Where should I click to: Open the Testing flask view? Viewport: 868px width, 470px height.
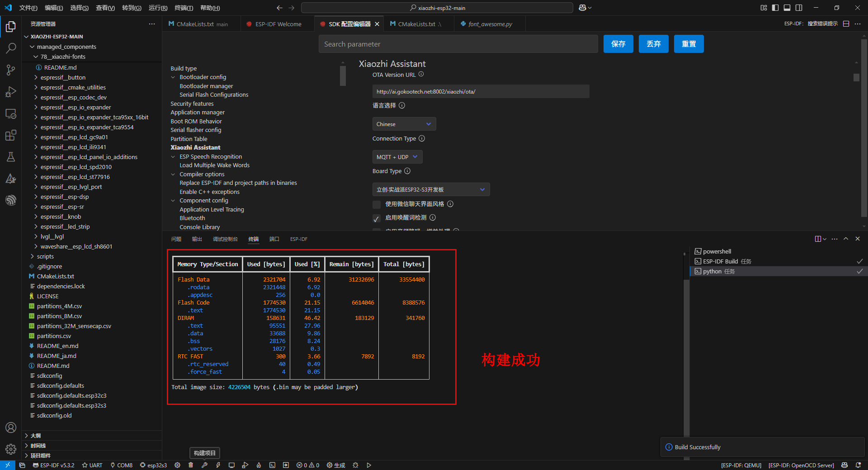(11, 157)
